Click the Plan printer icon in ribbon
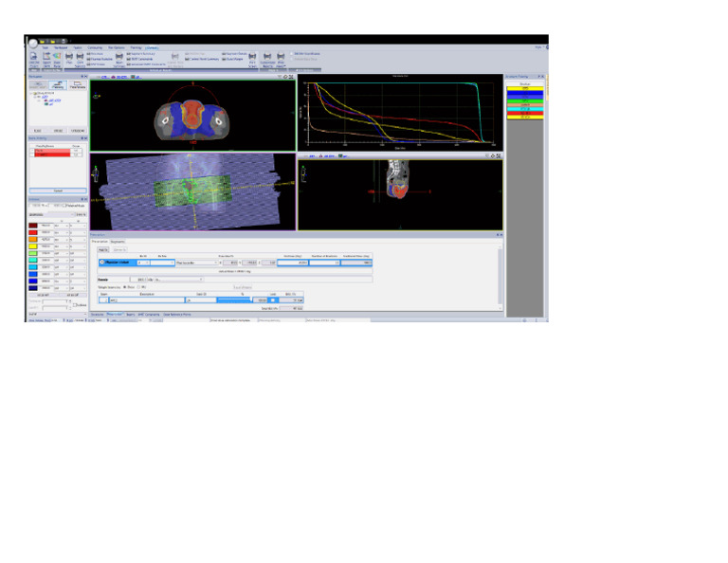Screen dimensions: 728x563 tap(69, 56)
